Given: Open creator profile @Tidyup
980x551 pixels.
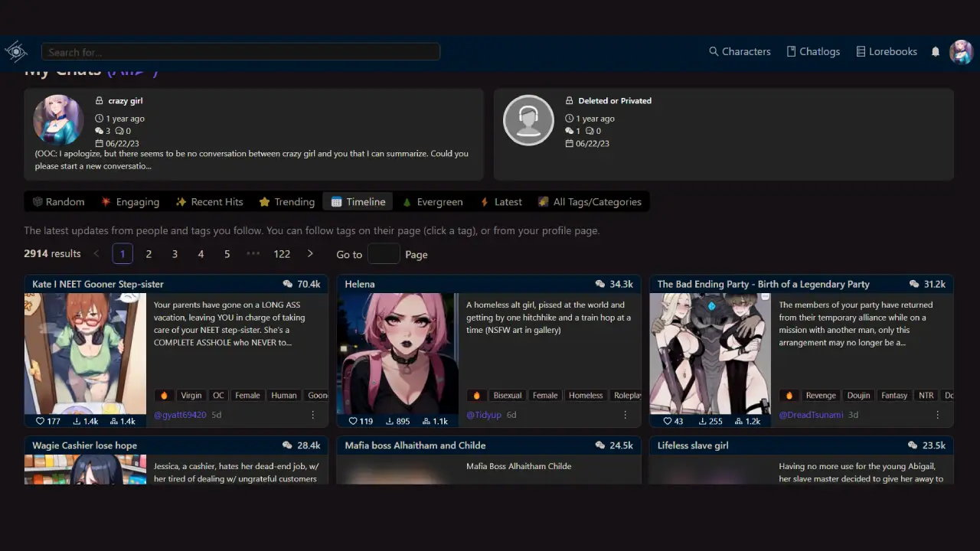Looking at the screenshot, I should tap(483, 414).
